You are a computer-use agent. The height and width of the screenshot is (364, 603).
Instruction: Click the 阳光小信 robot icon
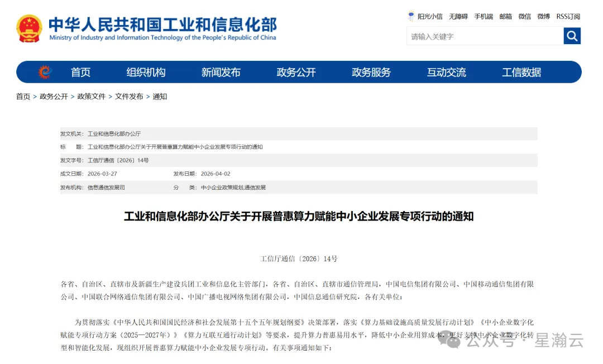(411, 16)
